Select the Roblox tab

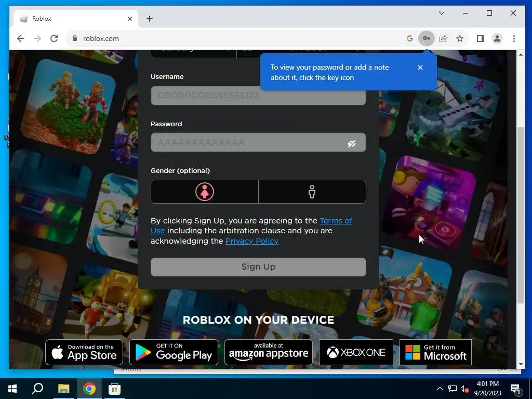click(x=76, y=19)
